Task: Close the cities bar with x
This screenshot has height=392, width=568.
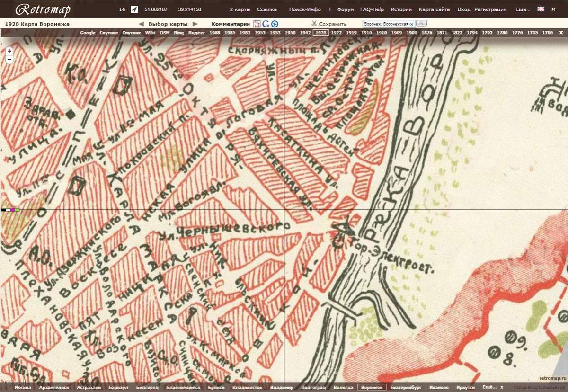Action: coord(502,387)
